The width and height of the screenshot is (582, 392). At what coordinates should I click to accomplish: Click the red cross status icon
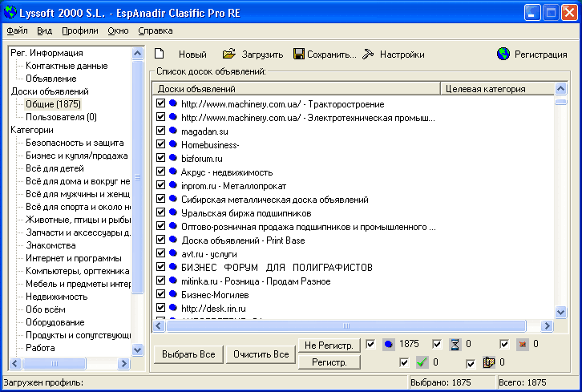point(522,345)
